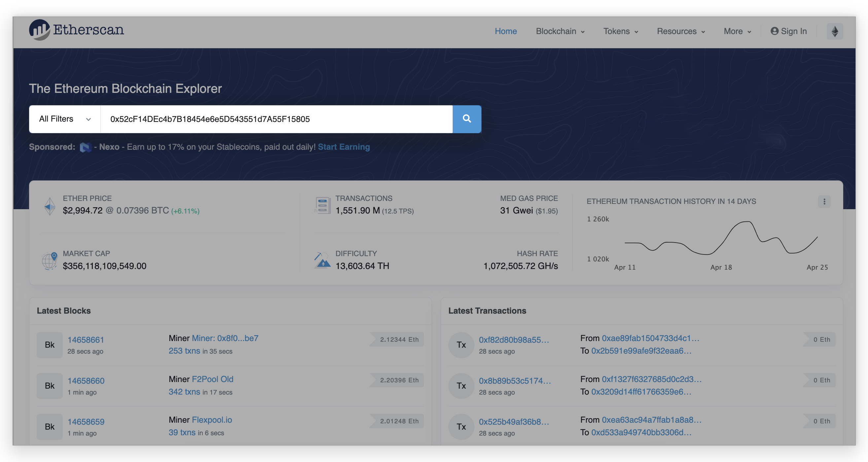This screenshot has height=462, width=868.
Task: Open the Ethereum network icon in navbar
Action: pyautogui.click(x=835, y=31)
